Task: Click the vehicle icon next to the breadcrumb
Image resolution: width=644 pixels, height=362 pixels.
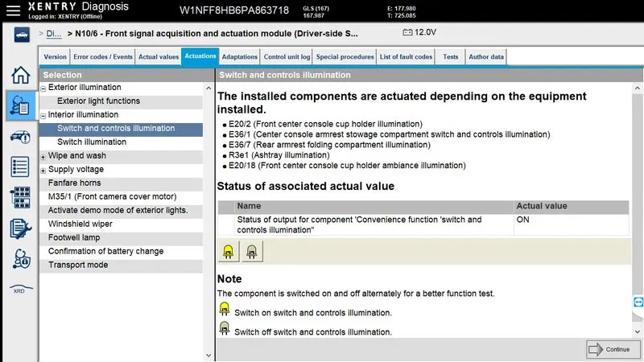Action: click(x=22, y=35)
